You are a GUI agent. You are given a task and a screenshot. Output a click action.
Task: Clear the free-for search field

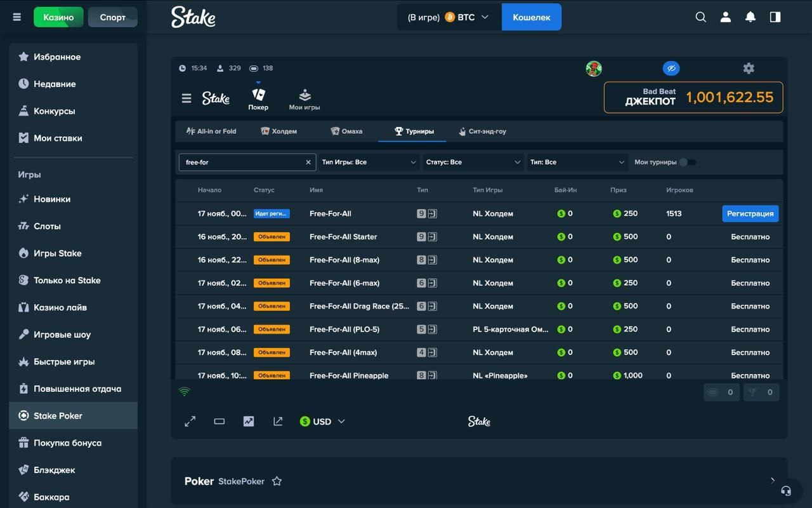308,163
